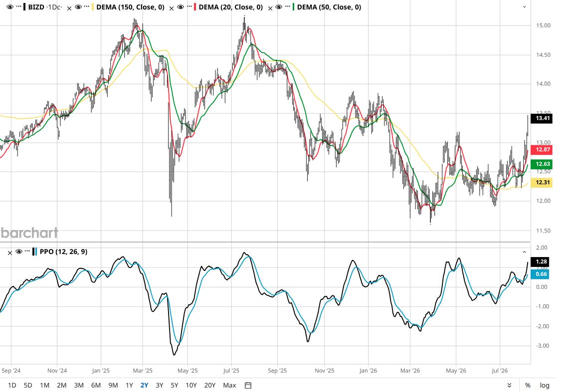This screenshot has height=392, width=565.
Task: Collapse the legend with top-right chevron
Action: (524, 7)
